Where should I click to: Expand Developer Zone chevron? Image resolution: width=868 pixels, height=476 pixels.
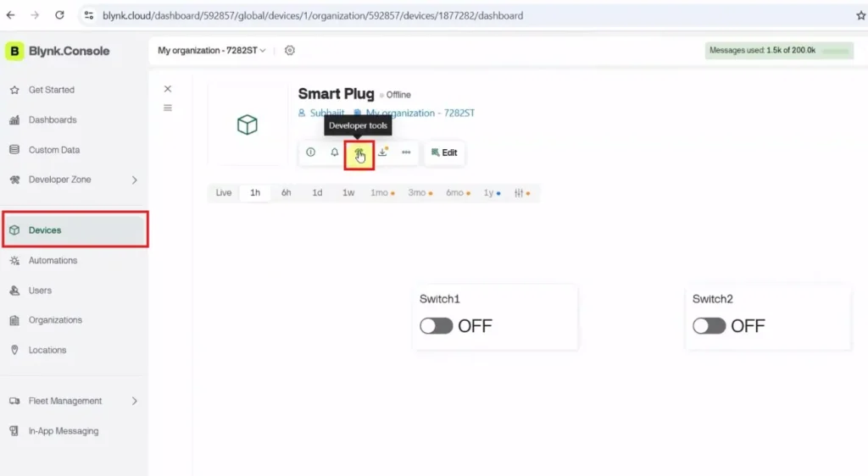pyautogui.click(x=135, y=180)
